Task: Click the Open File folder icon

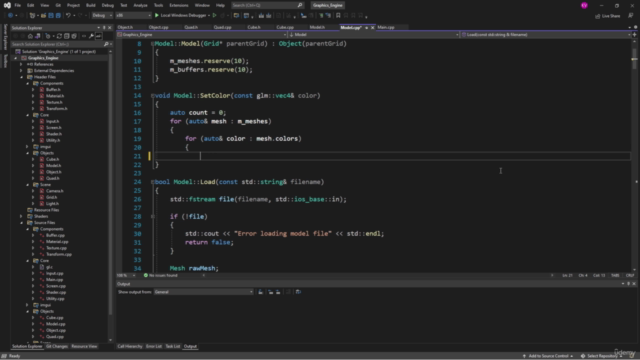Action: pyautogui.click(x=43, y=16)
